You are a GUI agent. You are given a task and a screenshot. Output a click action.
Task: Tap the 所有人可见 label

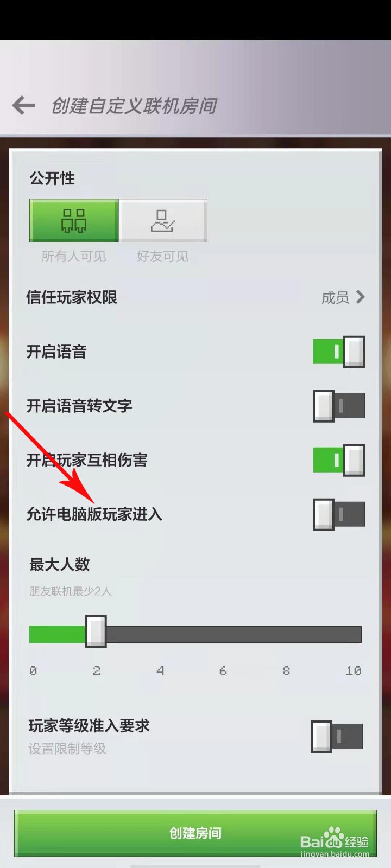click(74, 256)
